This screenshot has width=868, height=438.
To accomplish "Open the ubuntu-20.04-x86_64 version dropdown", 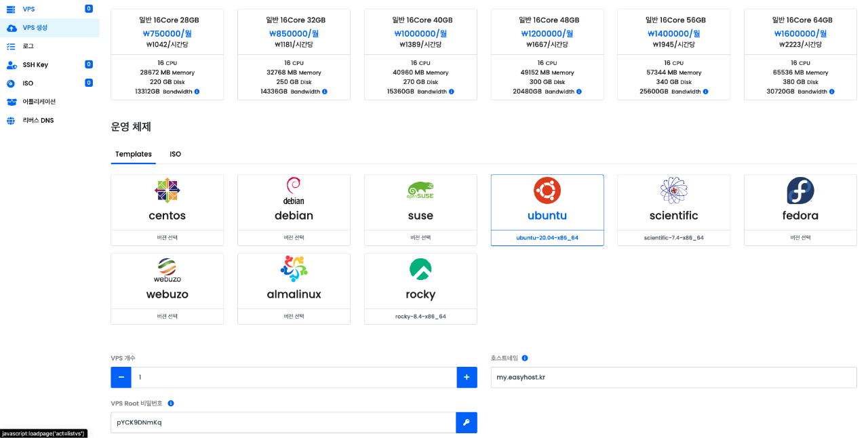I will pyautogui.click(x=547, y=238).
